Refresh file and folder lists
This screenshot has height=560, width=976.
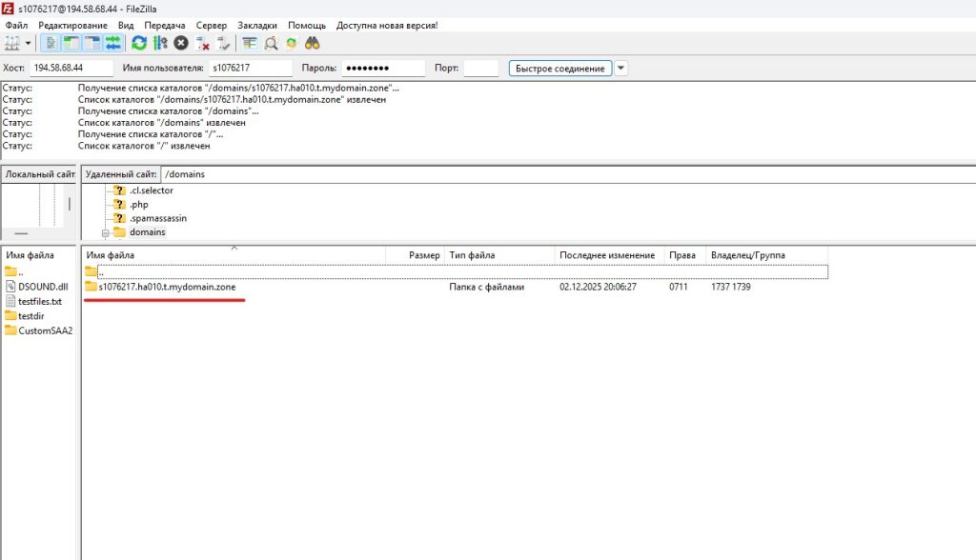click(139, 43)
